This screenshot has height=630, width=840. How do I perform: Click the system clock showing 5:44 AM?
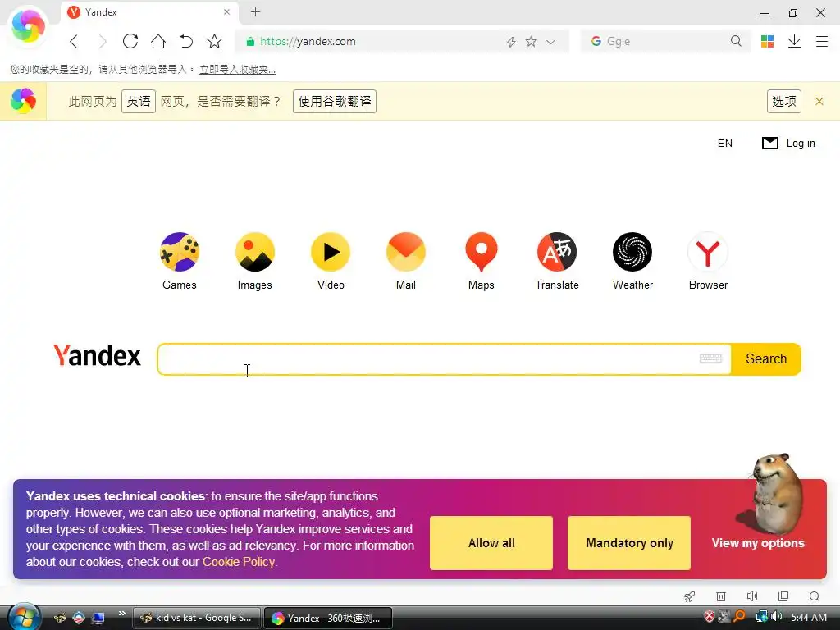tap(809, 618)
